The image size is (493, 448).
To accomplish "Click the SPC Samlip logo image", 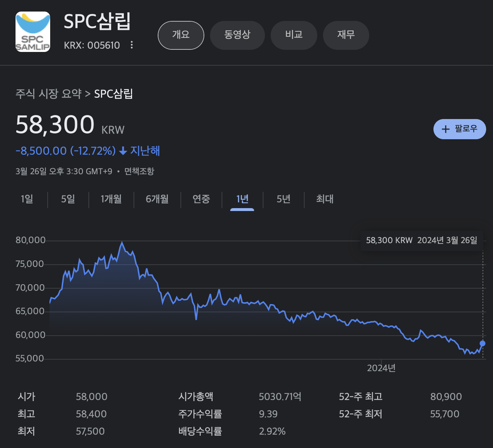I will click(33, 32).
